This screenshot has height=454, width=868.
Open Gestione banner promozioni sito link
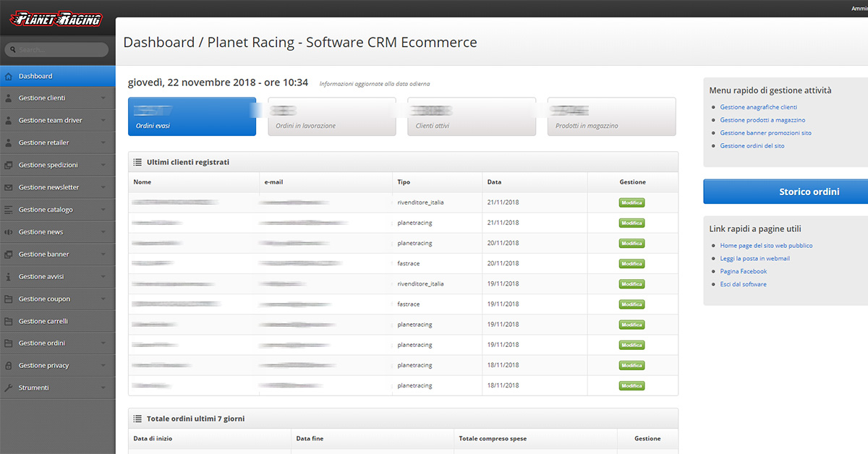pyautogui.click(x=766, y=133)
